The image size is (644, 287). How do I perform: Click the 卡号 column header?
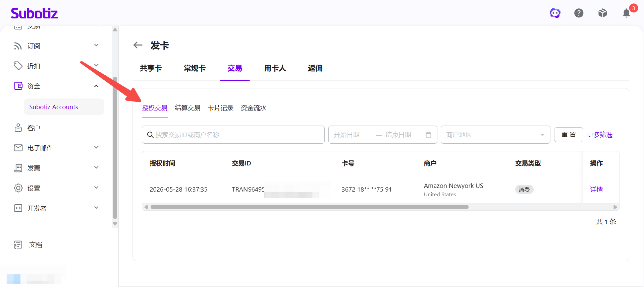pos(348,163)
